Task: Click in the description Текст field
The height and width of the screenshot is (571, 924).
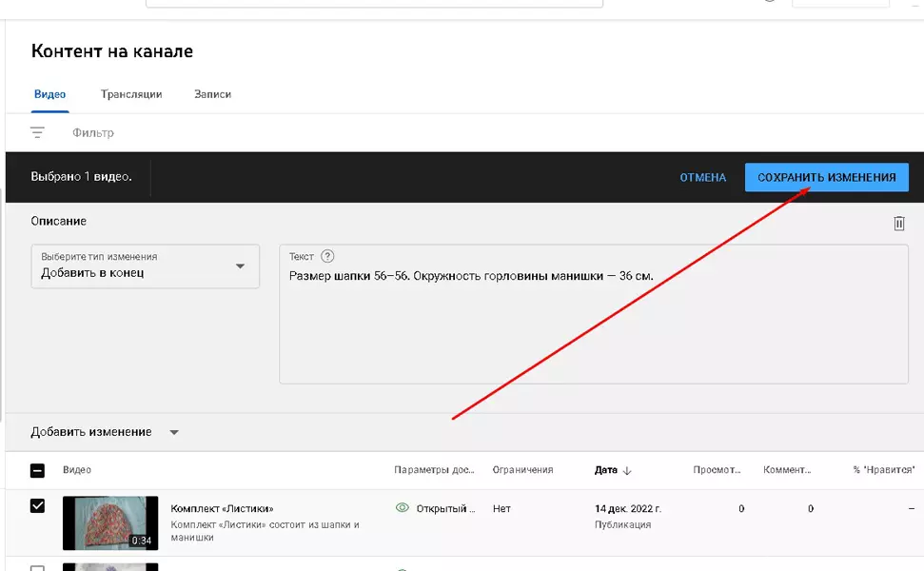Action: point(594,314)
